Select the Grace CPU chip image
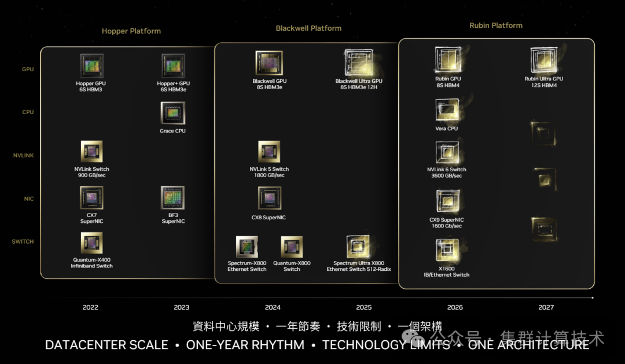This screenshot has width=625, height=364. coord(172,113)
